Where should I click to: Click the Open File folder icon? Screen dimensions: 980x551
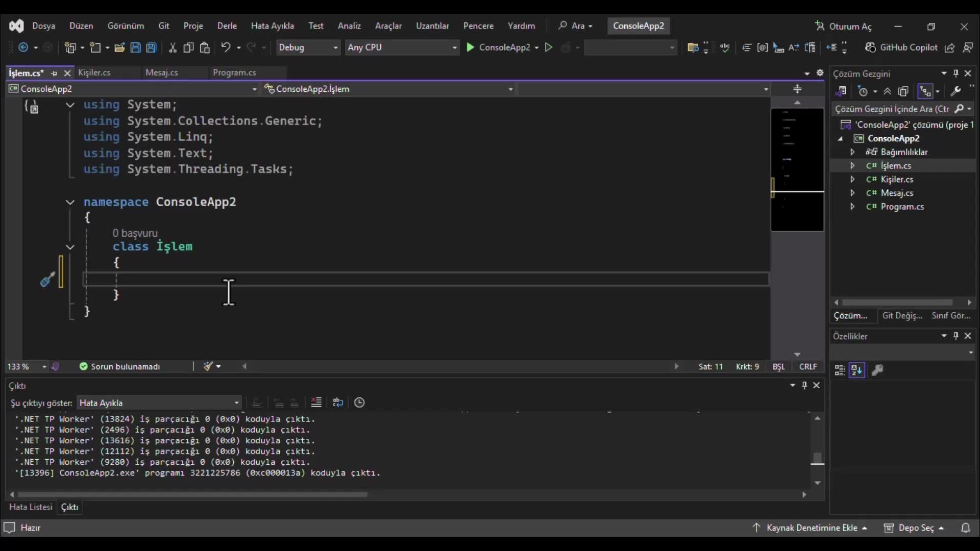(x=119, y=47)
